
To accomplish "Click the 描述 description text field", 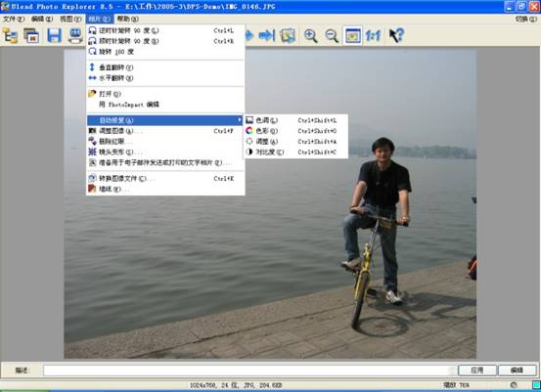I will pyautogui.click(x=249, y=370).
